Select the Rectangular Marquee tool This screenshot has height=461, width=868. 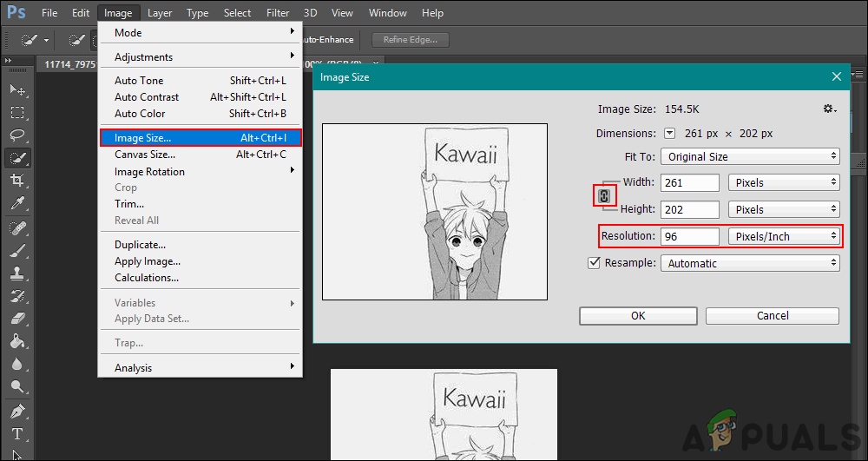16,113
